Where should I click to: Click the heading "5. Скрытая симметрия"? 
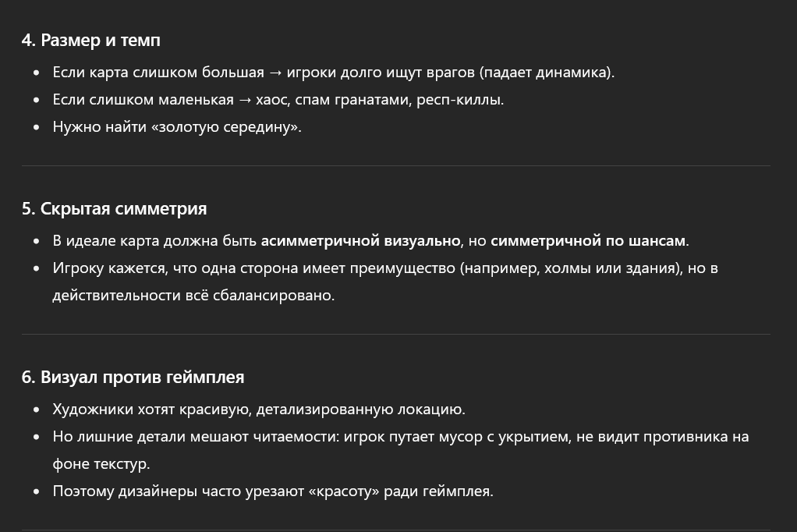[114, 208]
